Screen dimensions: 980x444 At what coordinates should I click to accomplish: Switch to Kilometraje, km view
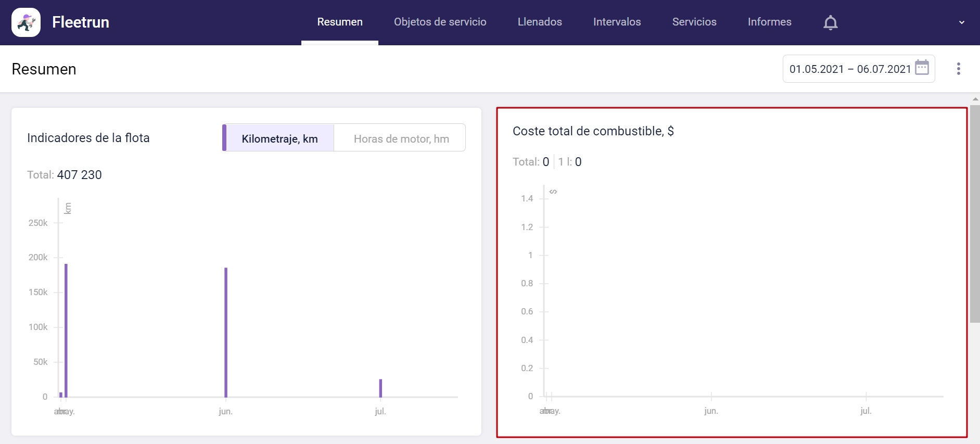point(279,138)
